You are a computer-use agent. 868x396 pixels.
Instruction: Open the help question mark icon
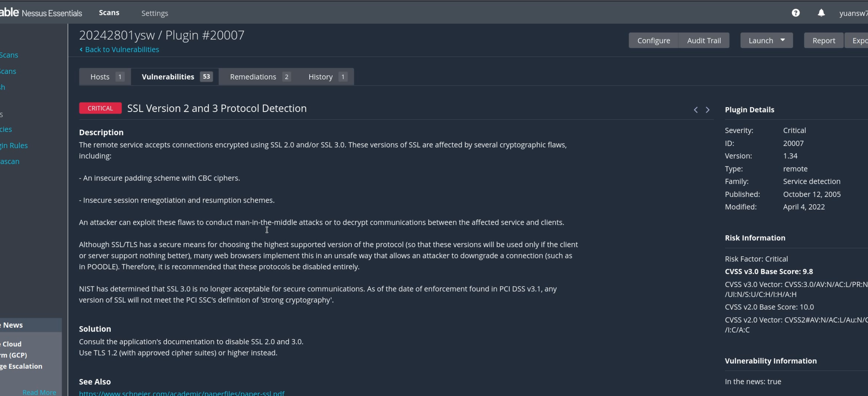point(795,13)
